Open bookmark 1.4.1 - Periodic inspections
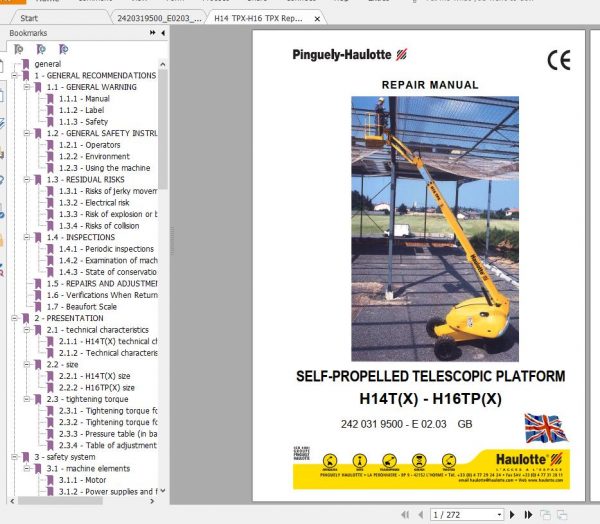Viewport: 600px width, 524px height. 106,249
